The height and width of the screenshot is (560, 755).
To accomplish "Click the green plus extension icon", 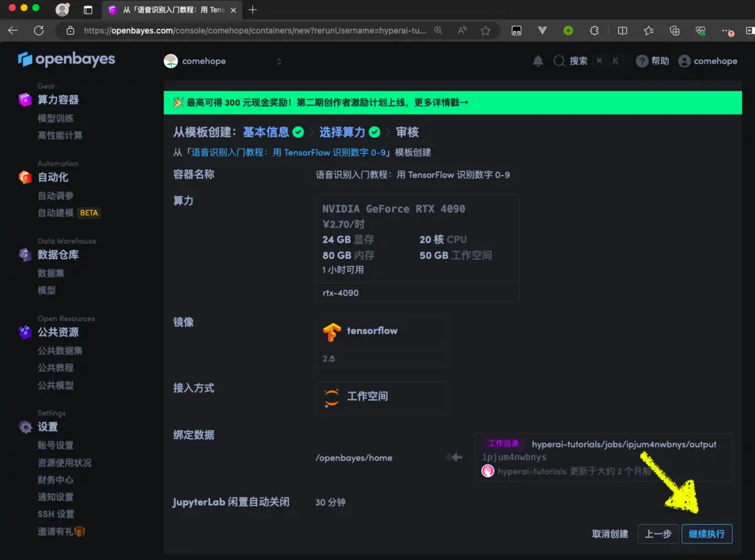I will [x=568, y=30].
